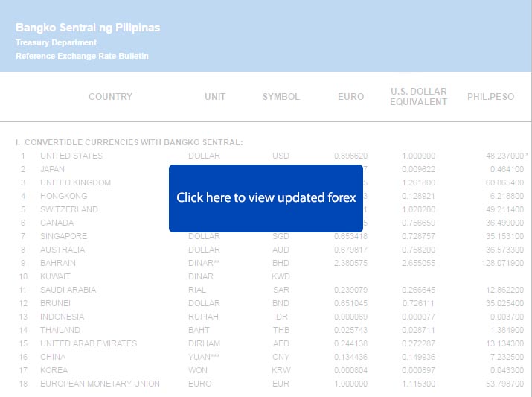Click the BHD symbol for Bahrain
Viewport: 532px width, 397px height.
click(x=281, y=263)
